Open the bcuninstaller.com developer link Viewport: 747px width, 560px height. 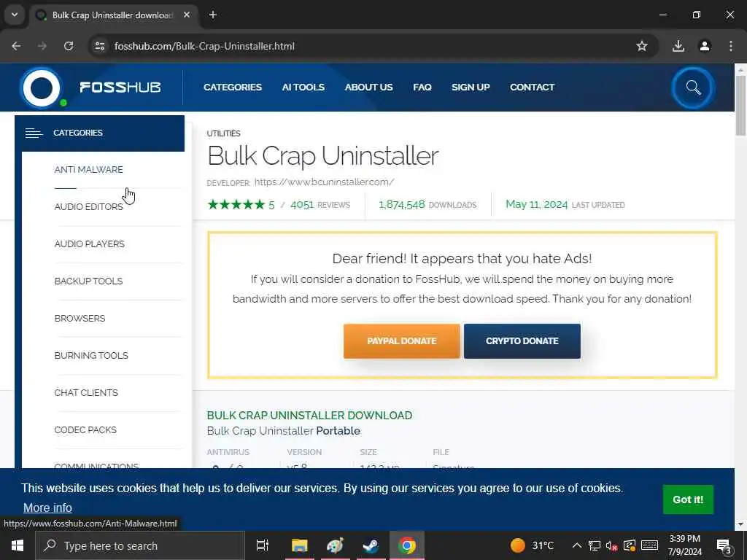coord(324,182)
